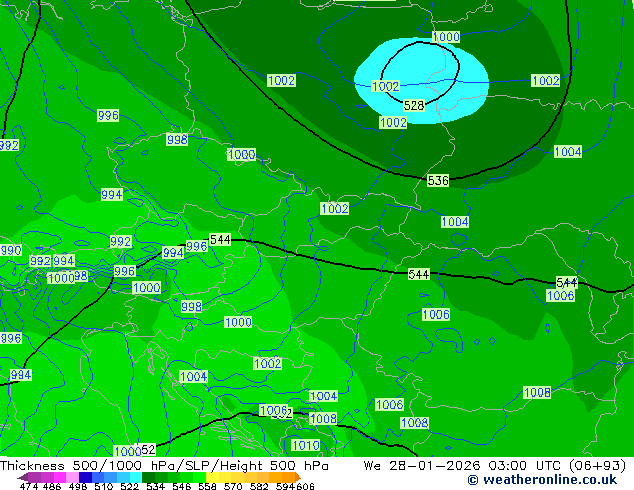The height and width of the screenshot is (490, 634).
Task: Click the 1002 label inside the cyan area
Action: 385,86
